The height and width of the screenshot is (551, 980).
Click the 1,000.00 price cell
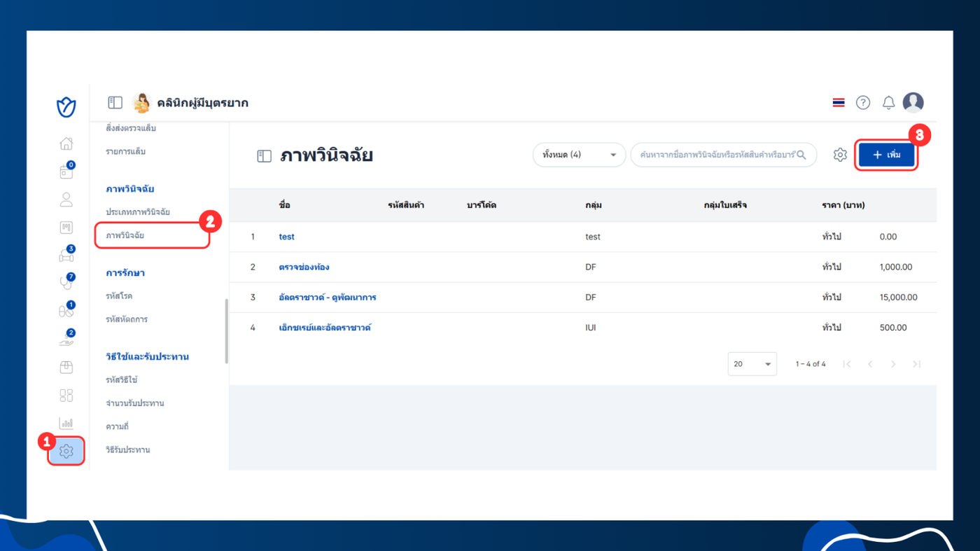(896, 267)
